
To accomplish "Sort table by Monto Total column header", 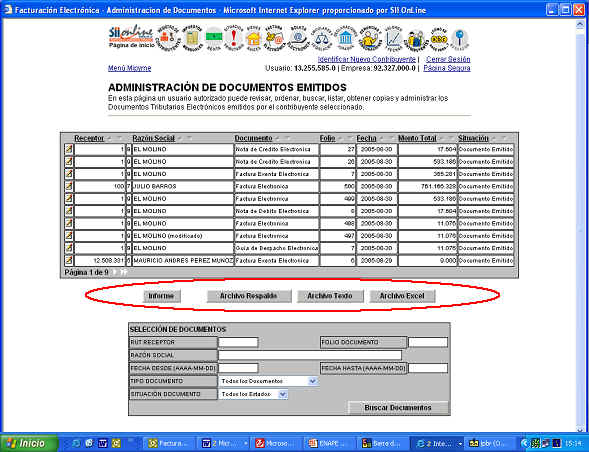I will pyautogui.click(x=417, y=138).
